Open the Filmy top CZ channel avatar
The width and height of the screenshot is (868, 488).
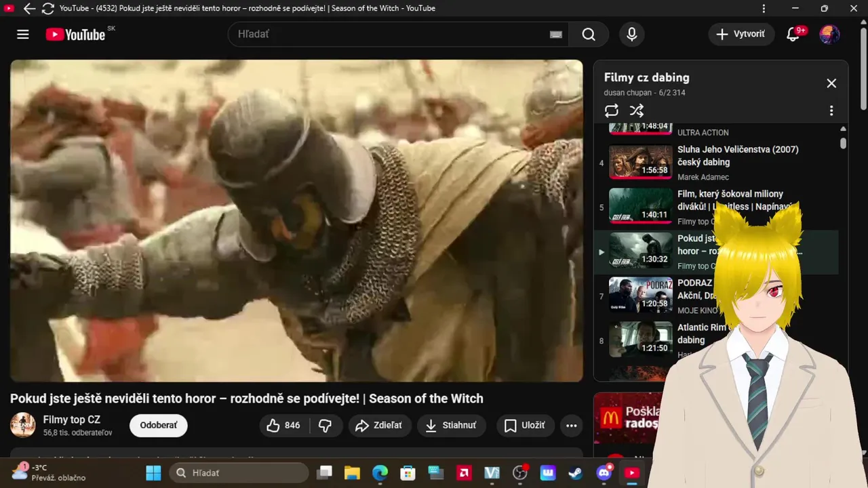click(23, 425)
